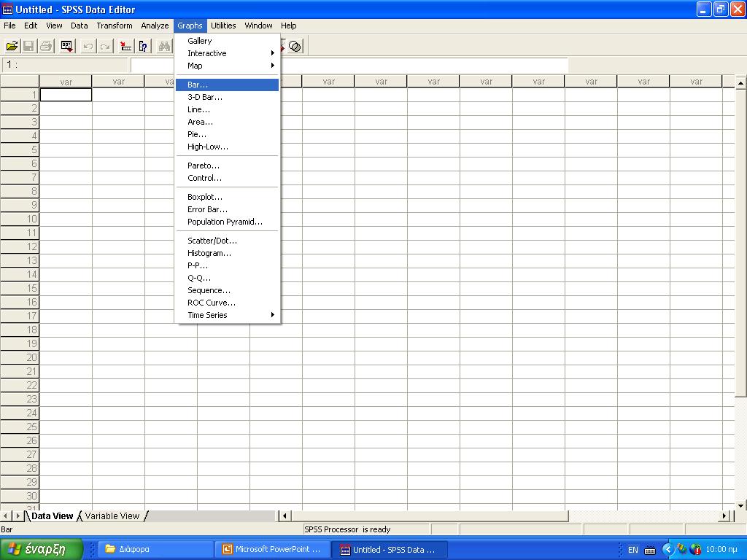Expand the Time Series submenu

[228, 315]
